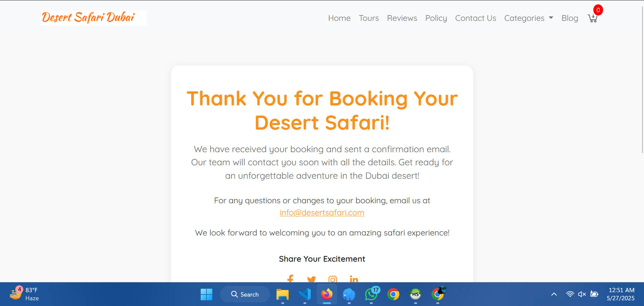Launch Visual Studio Code from taskbar
The image size is (644, 306).
(305, 294)
